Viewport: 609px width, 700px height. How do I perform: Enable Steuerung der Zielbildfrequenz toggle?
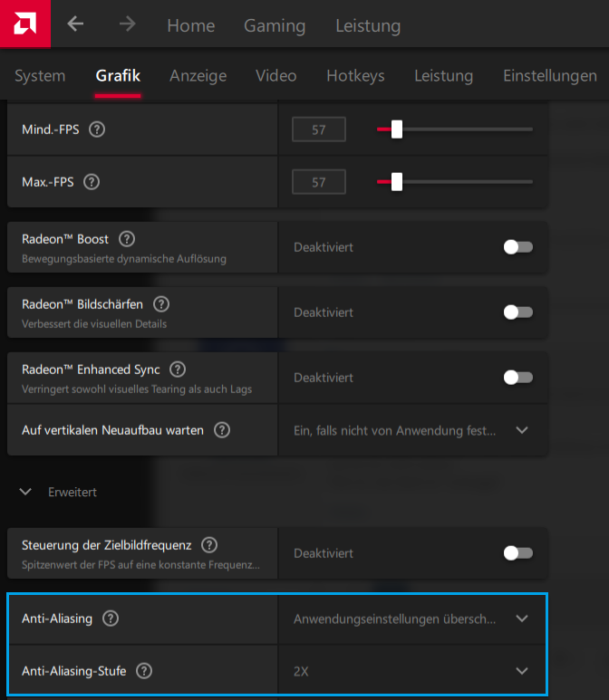pos(518,553)
